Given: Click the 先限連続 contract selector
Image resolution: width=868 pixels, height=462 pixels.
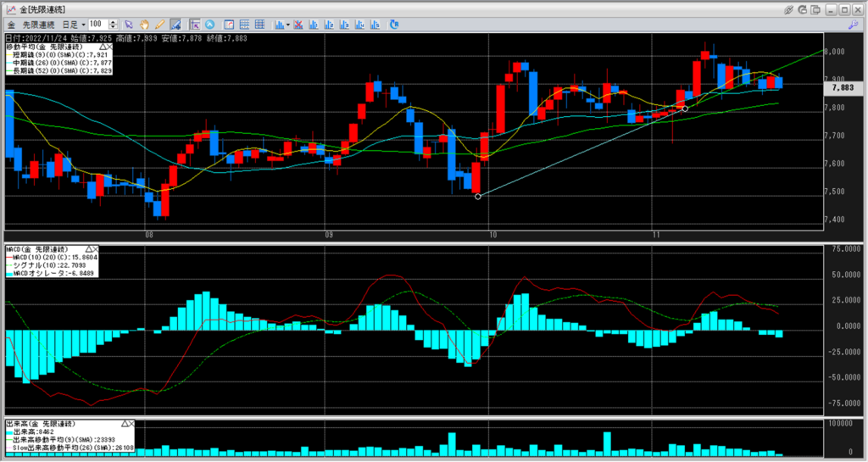Looking at the screenshot, I should [38, 25].
